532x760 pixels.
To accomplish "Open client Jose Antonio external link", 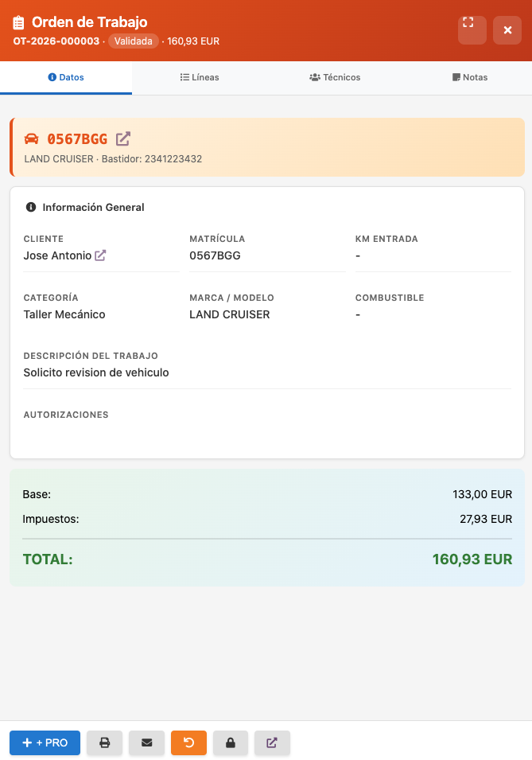I will tap(100, 255).
